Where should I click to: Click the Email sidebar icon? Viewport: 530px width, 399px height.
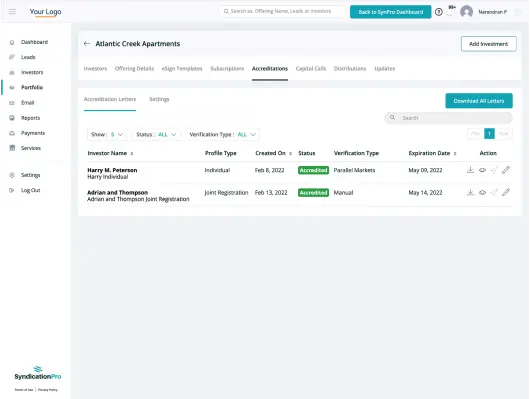point(12,103)
